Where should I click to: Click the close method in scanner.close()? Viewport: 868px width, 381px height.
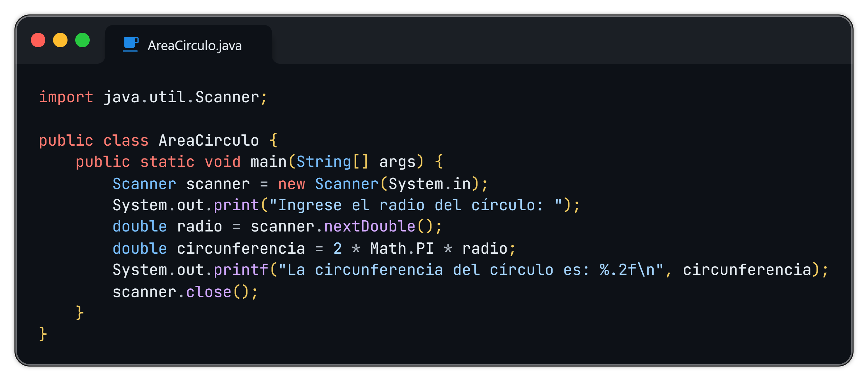pyautogui.click(x=209, y=292)
